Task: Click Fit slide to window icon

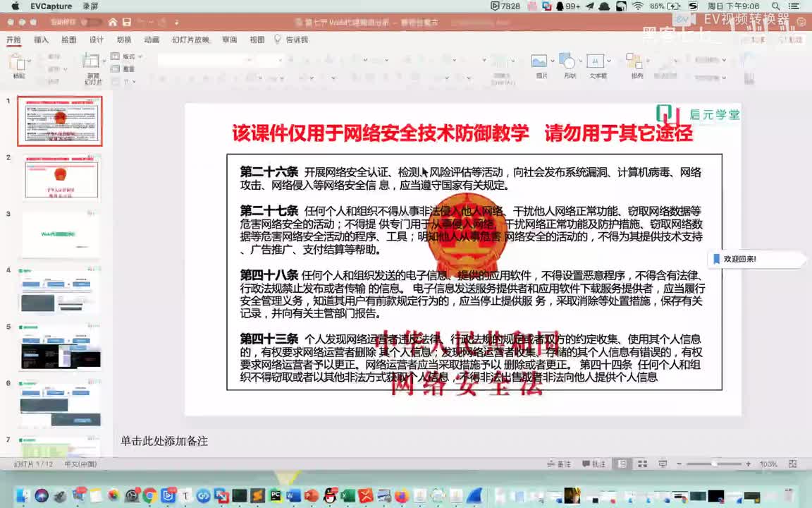Action: click(792, 464)
